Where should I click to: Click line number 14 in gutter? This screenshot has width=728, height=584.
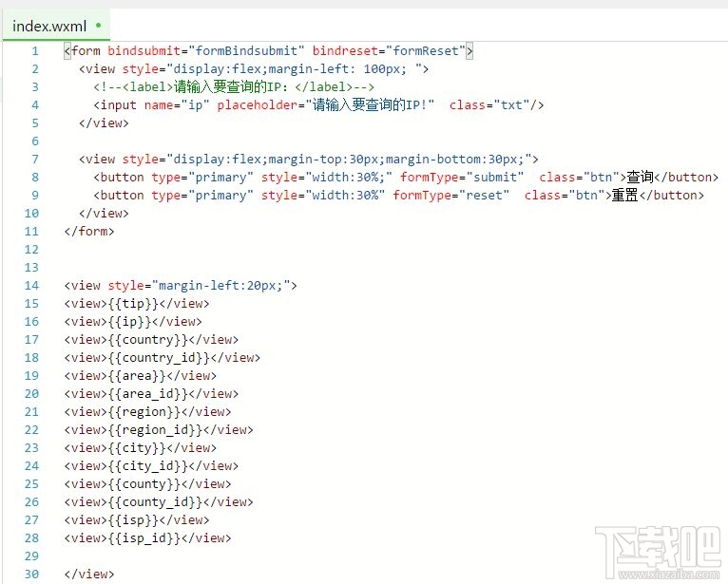pos(31,286)
